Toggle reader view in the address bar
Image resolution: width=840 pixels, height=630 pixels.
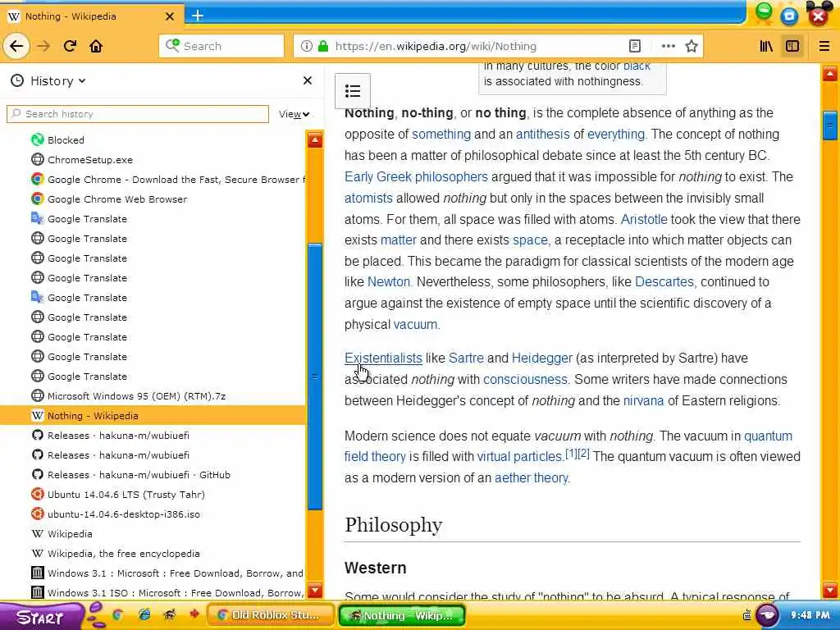635,46
